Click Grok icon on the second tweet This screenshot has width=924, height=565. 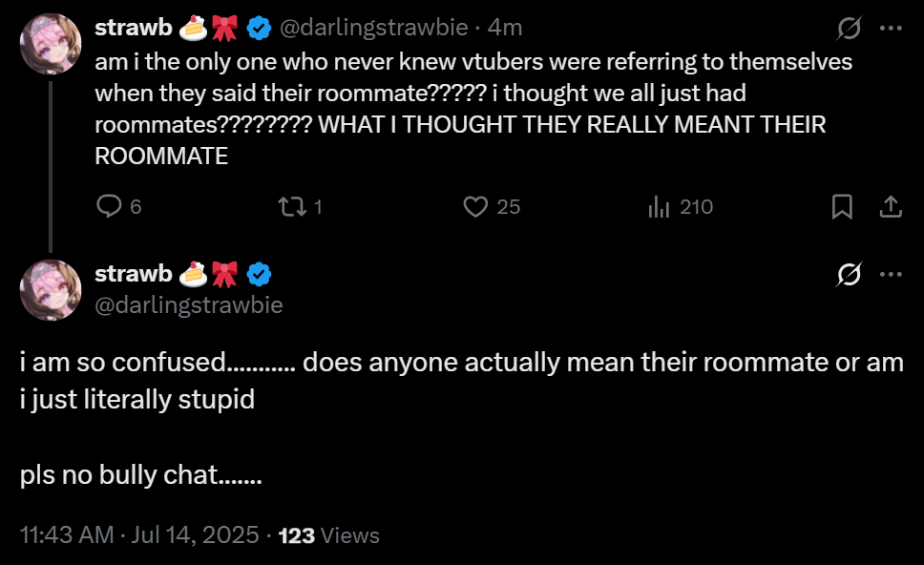(x=848, y=275)
